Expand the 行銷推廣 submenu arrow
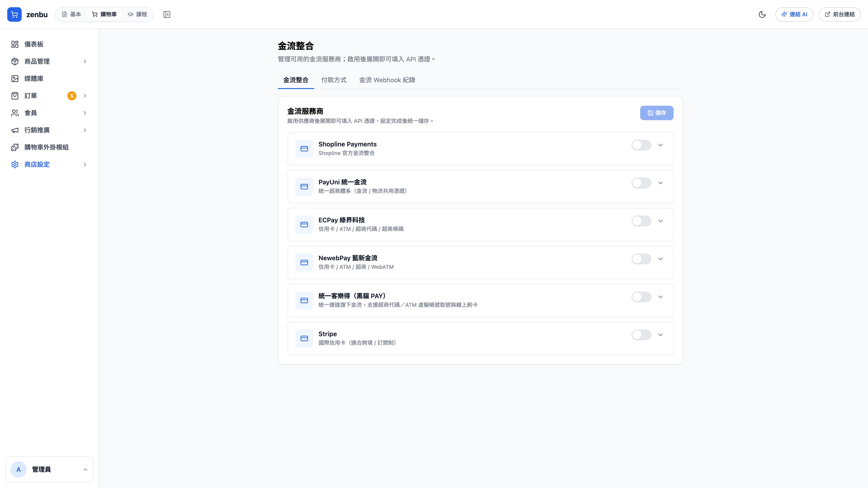 point(85,130)
